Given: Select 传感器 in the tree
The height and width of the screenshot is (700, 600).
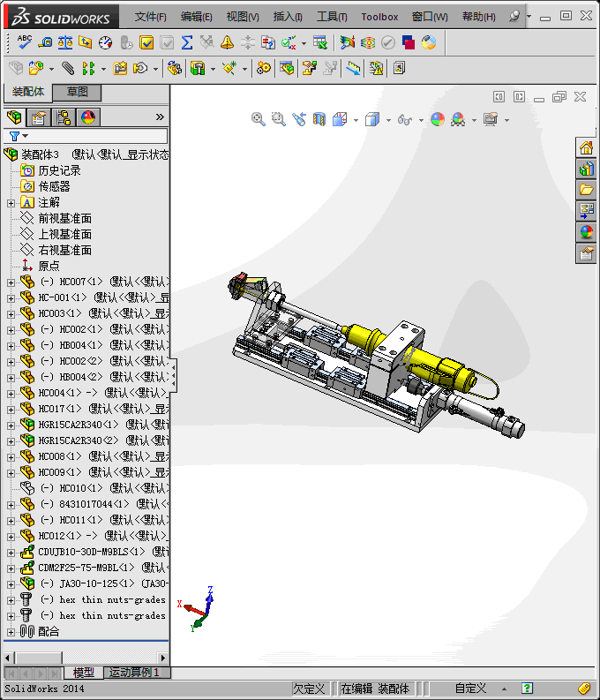Looking at the screenshot, I should tap(54, 186).
